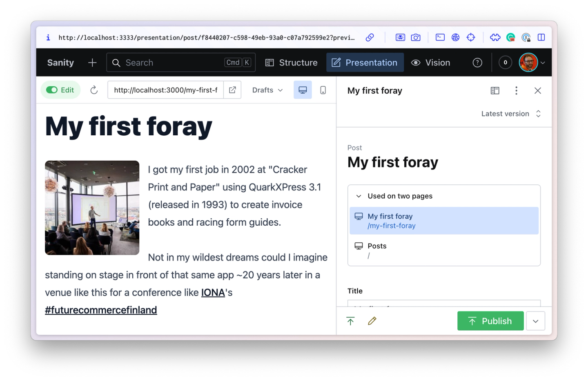
Task: Select the Posts page location
Action: click(x=444, y=251)
